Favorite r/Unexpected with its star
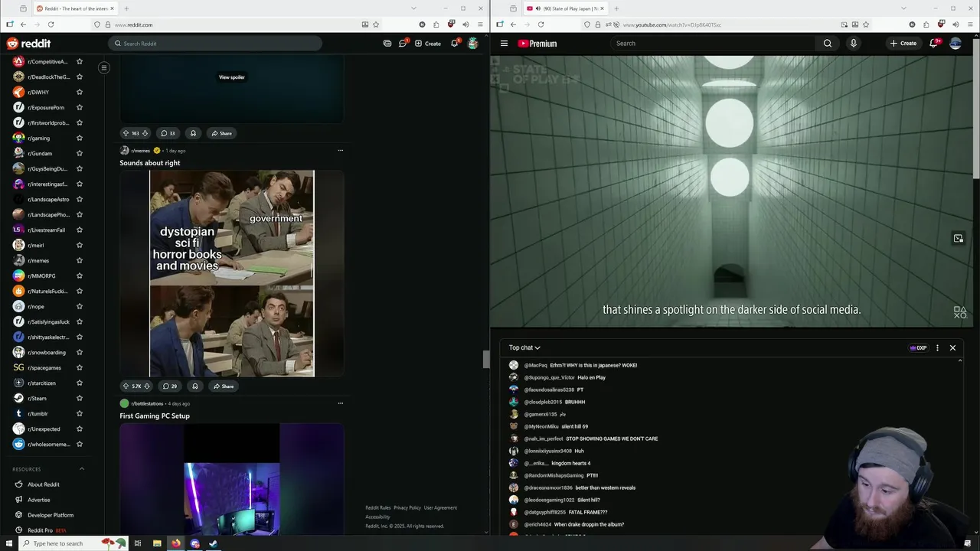Image resolution: width=980 pixels, height=551 pixels. (x=80, y=429)
